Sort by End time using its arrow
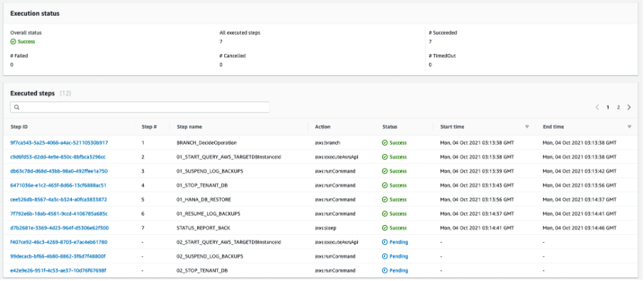 tap(629, 127)
